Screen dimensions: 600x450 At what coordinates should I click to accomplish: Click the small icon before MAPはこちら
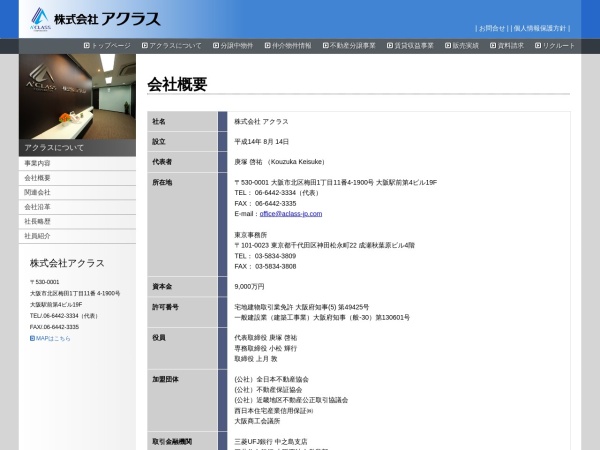[33, 338]
